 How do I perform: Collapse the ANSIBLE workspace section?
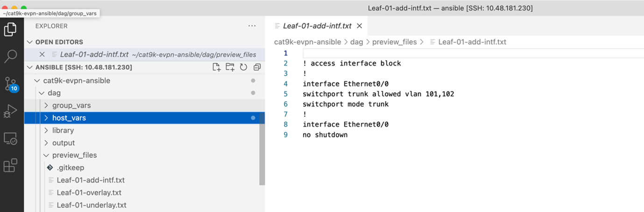[31, 68]
